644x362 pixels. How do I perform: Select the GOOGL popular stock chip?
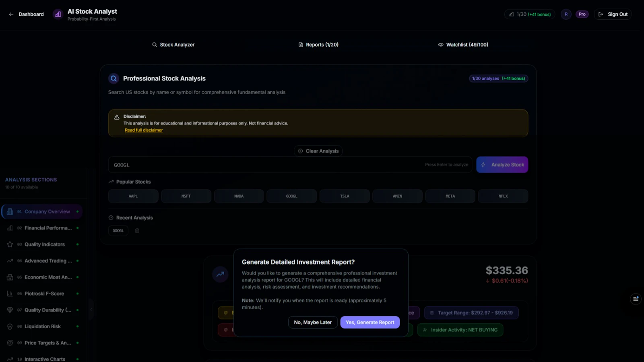pyautogui.click(x=292, y=196)
